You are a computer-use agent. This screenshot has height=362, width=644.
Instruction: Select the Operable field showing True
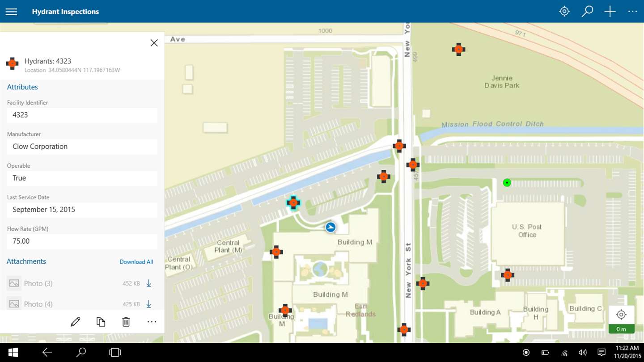point(82,178)
